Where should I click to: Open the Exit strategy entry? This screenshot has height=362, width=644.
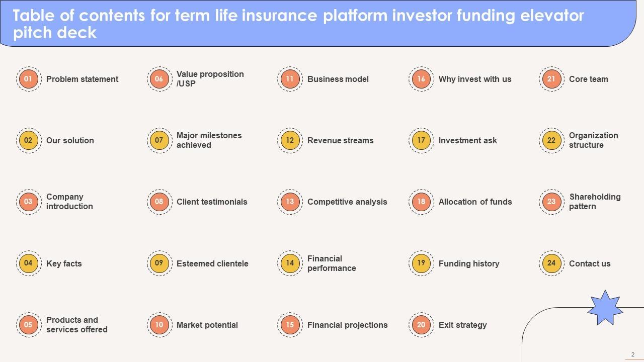coord(462,325)
